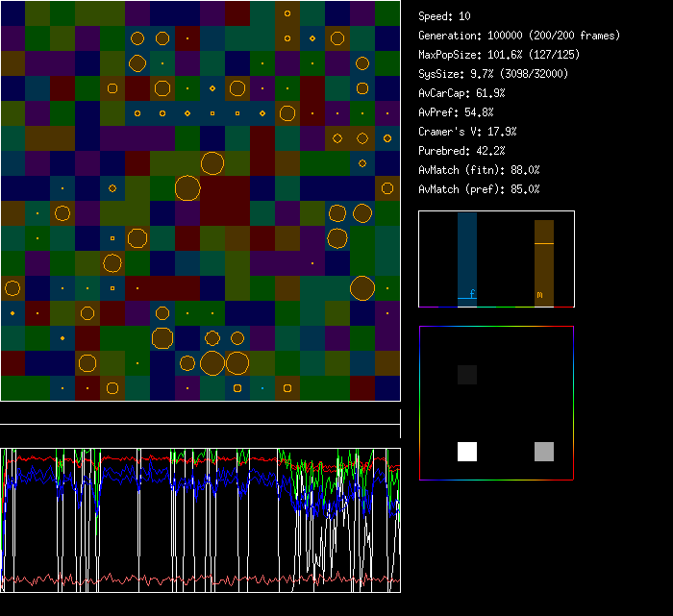Click the AvMatch (pref) value
673x616 pixels.
[479, 189]
